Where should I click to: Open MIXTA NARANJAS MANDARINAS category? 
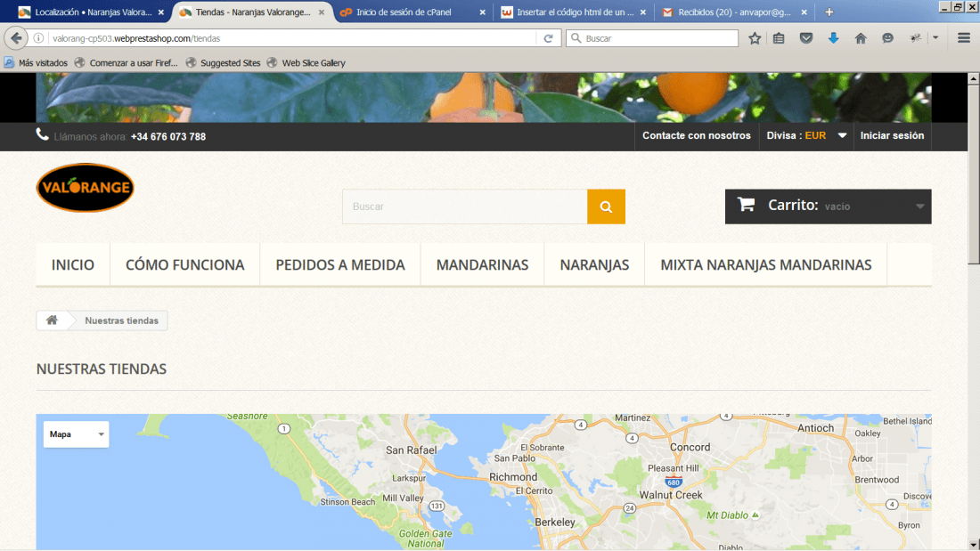click(x=765, y=265)
